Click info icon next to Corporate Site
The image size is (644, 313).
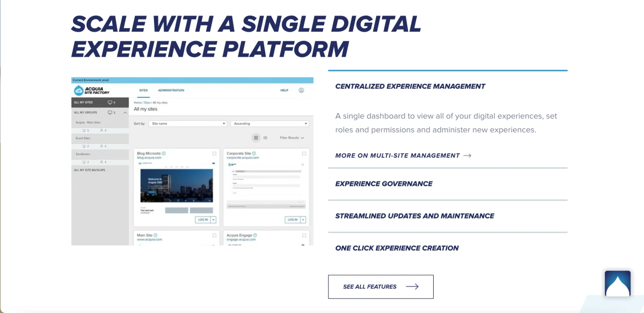point(254,153)
